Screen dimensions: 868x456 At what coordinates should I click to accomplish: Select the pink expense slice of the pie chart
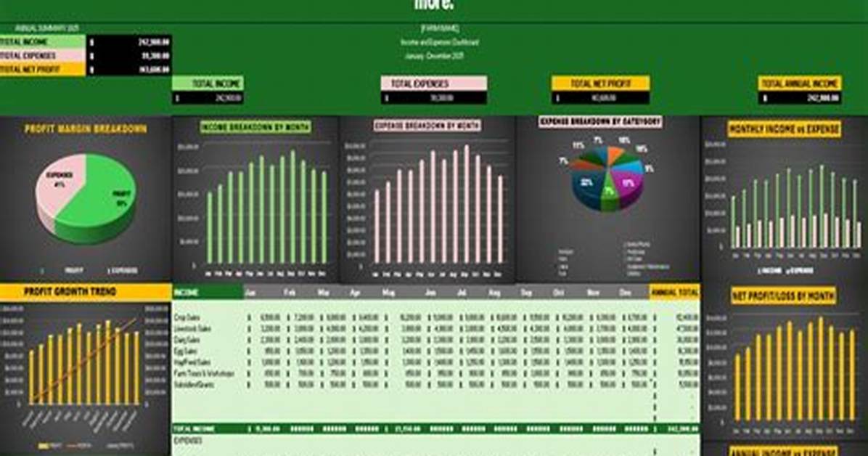click(58, 186)
